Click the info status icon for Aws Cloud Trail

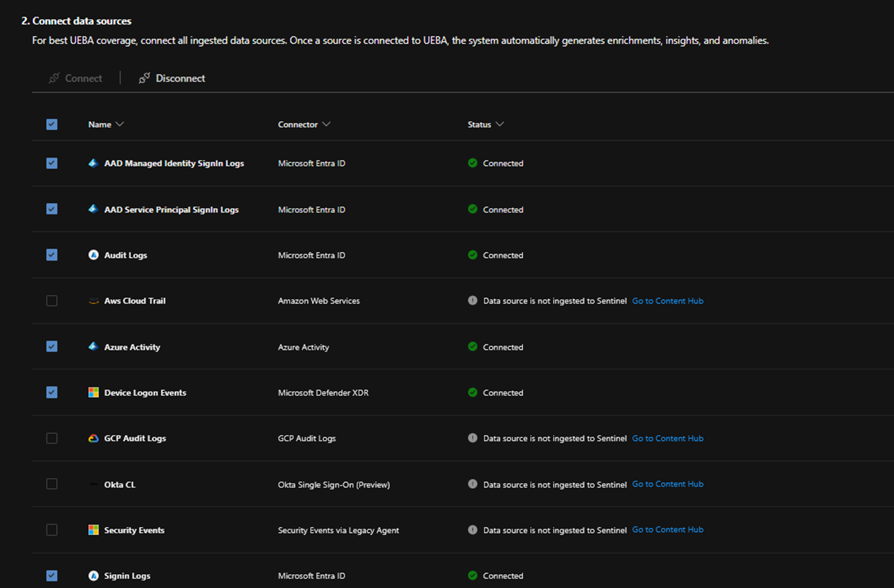(x=473, y=301)
